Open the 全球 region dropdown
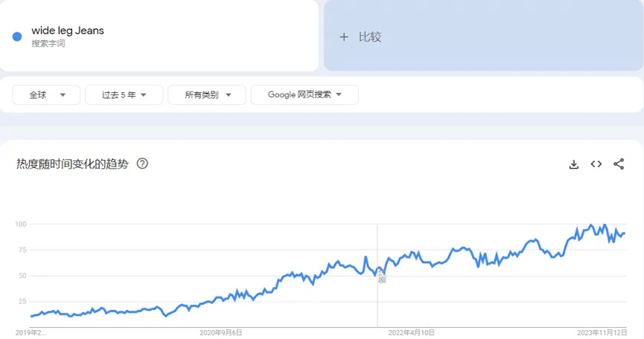 (46, 94)
